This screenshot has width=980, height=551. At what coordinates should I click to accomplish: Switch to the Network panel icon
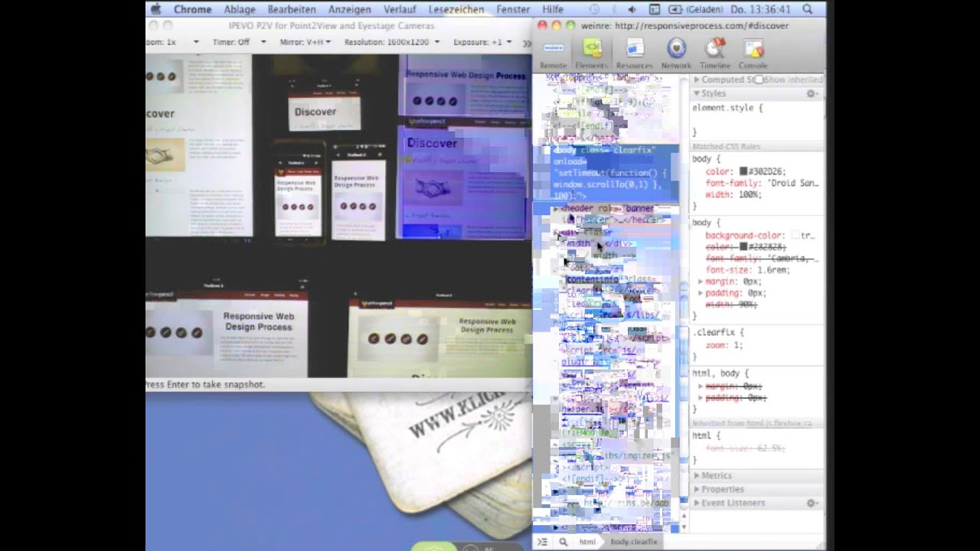point(676,54)
